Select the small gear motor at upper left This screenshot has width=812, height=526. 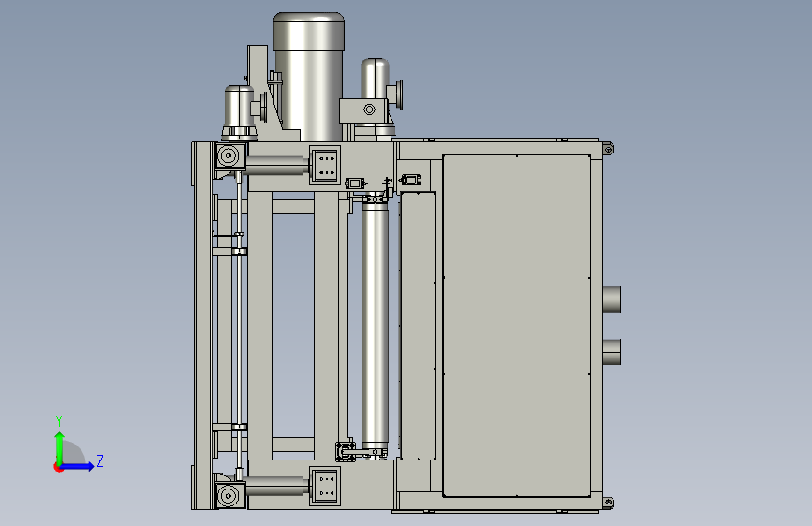click(239, 113)
